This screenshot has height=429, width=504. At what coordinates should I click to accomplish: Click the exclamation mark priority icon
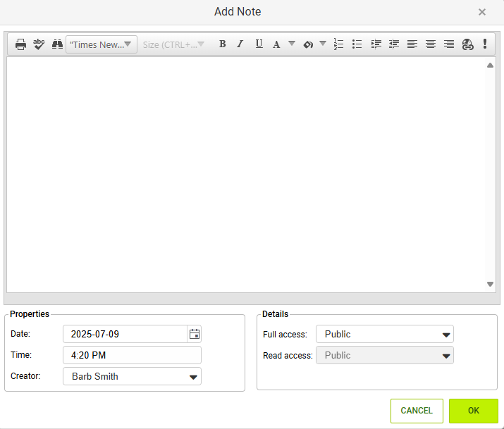point(485,44)
